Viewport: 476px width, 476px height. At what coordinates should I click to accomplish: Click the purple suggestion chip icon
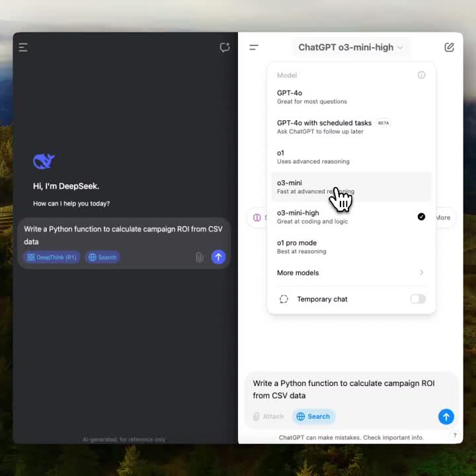257,218
